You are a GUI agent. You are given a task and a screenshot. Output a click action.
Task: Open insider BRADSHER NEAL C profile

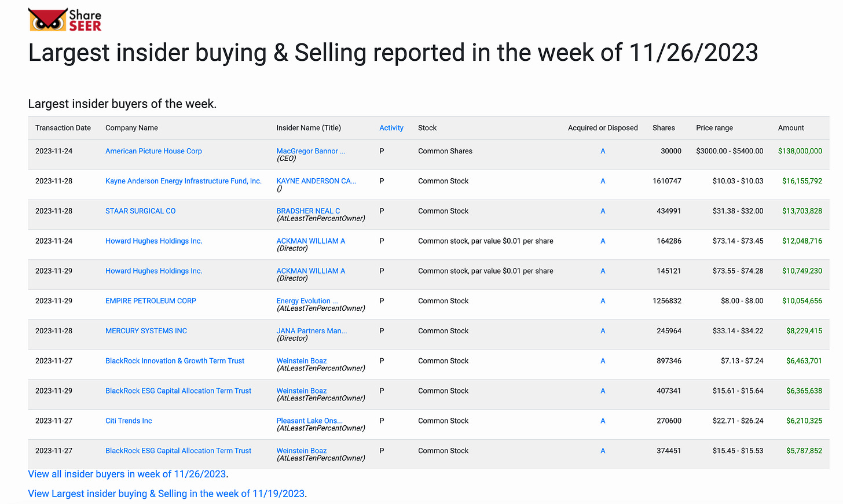click(308, 211)
